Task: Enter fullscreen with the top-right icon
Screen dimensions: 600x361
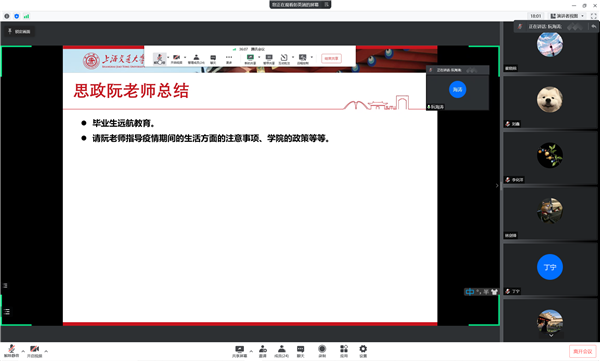Action: click(x=593, y=16)
